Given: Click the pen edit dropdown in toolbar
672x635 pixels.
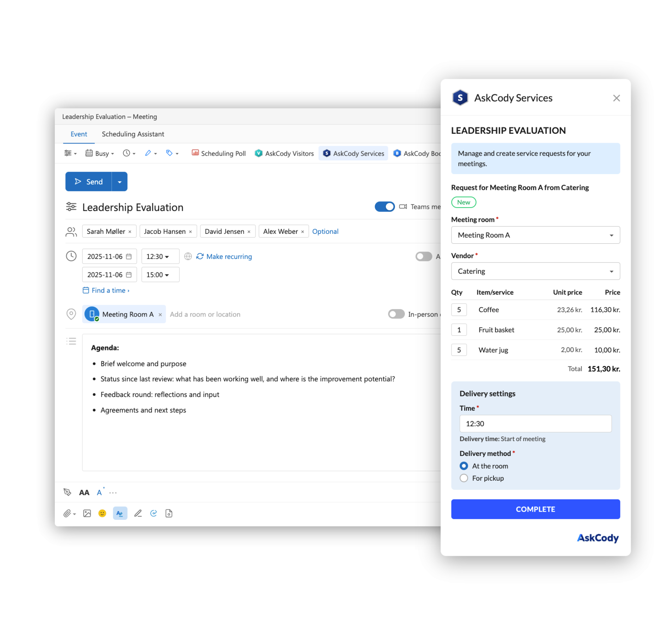Looking at the screenshot, I should pos(151,153).
